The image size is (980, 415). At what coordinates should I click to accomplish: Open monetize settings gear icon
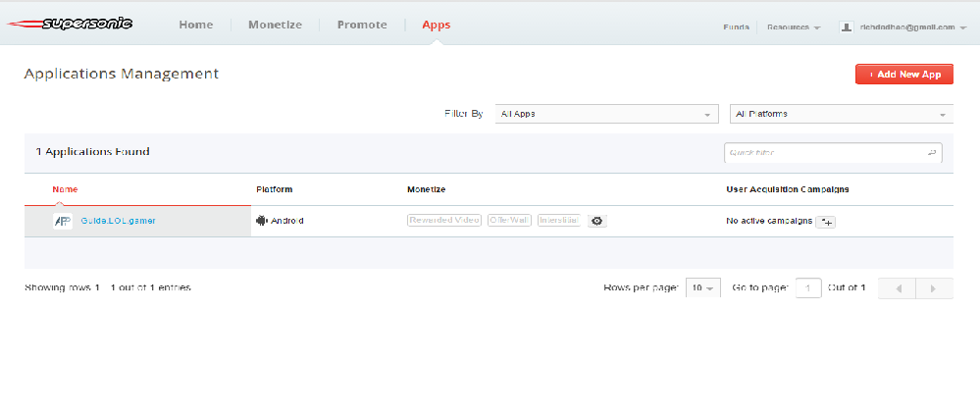(597, 221)
